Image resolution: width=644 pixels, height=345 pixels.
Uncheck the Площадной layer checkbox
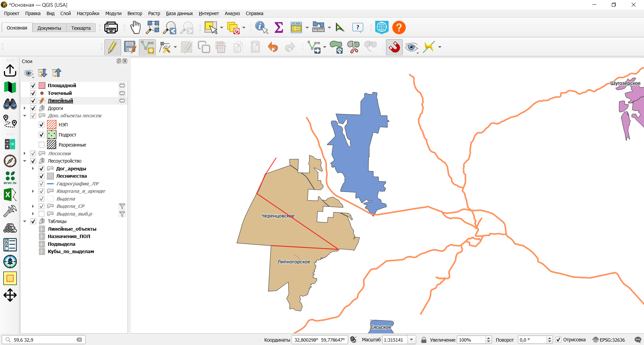[33, 85]
